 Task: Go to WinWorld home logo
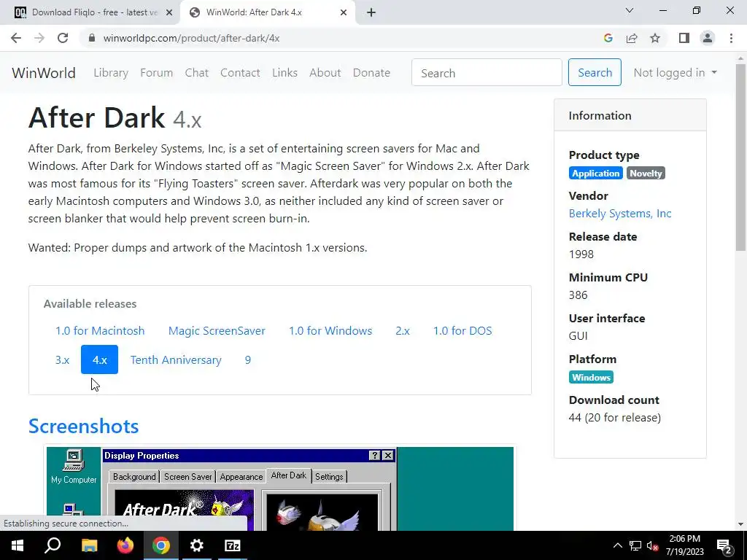[x=43, y=73]
